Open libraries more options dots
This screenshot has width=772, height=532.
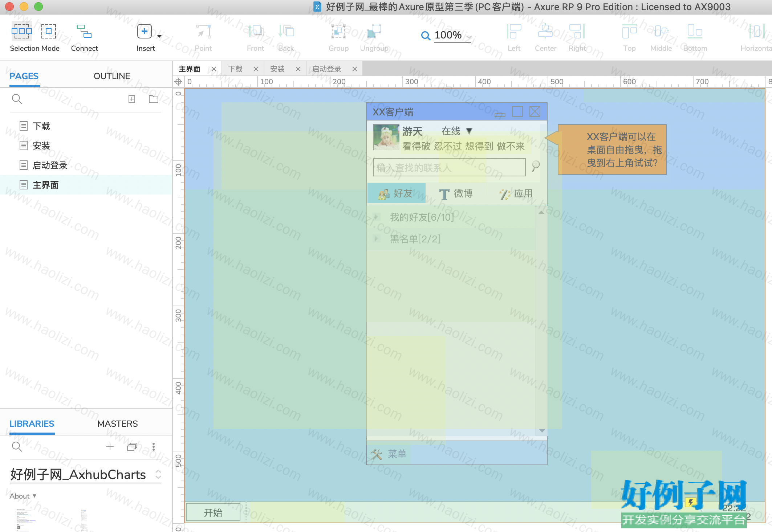(154, 447)
